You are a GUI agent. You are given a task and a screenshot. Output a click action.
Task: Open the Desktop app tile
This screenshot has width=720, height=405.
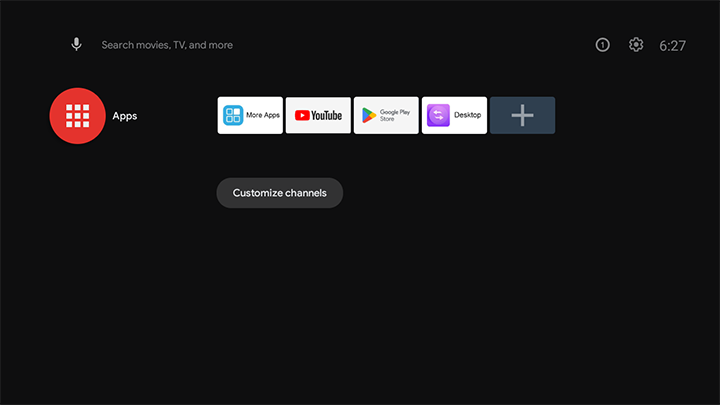(454, 115)
